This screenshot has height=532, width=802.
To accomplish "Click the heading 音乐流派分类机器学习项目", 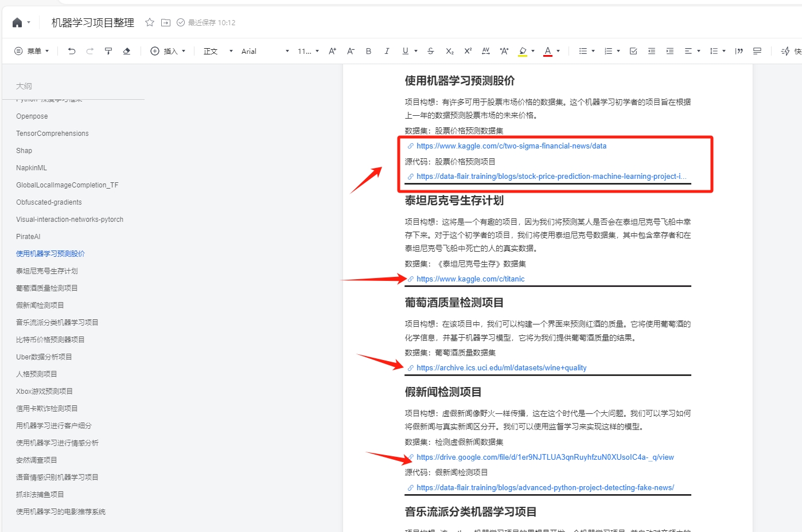I will point(470,512).
